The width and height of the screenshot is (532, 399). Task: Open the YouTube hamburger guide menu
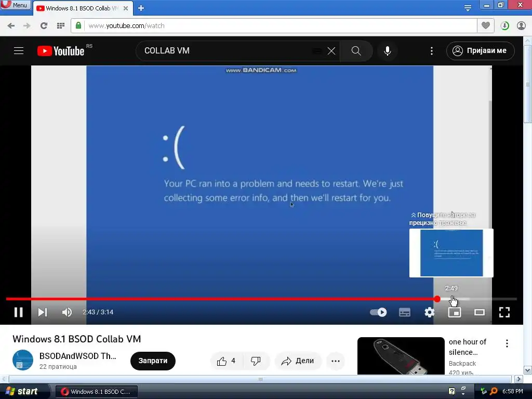(x=19, y=51)
